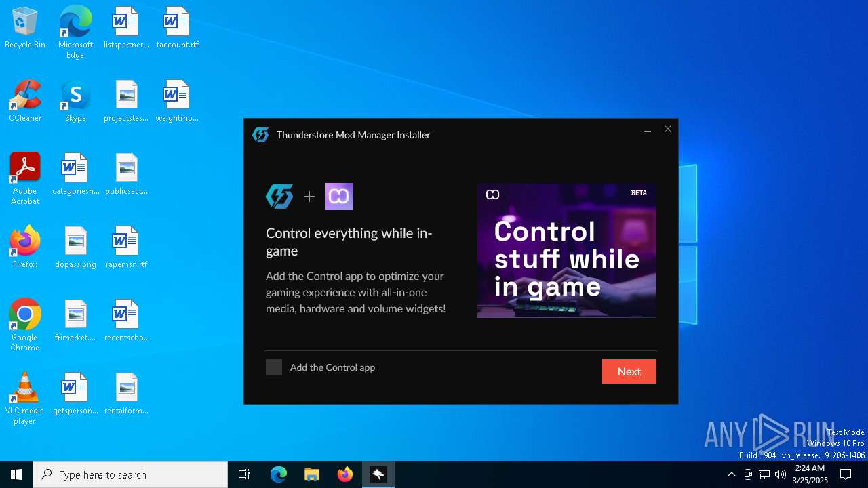Click the Thunderstore installer taskbar button
The height and width of the screenshot is (488, 868).
(378, 474)
